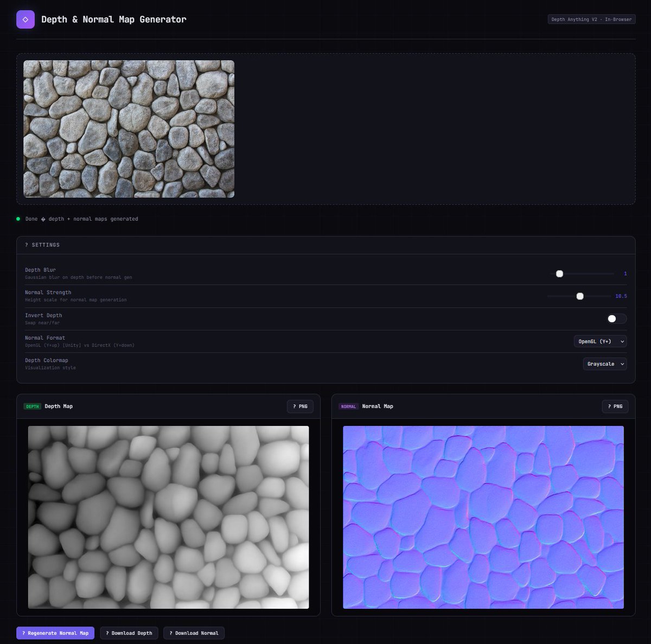Click the green Done status dot

tap(18, 219)
